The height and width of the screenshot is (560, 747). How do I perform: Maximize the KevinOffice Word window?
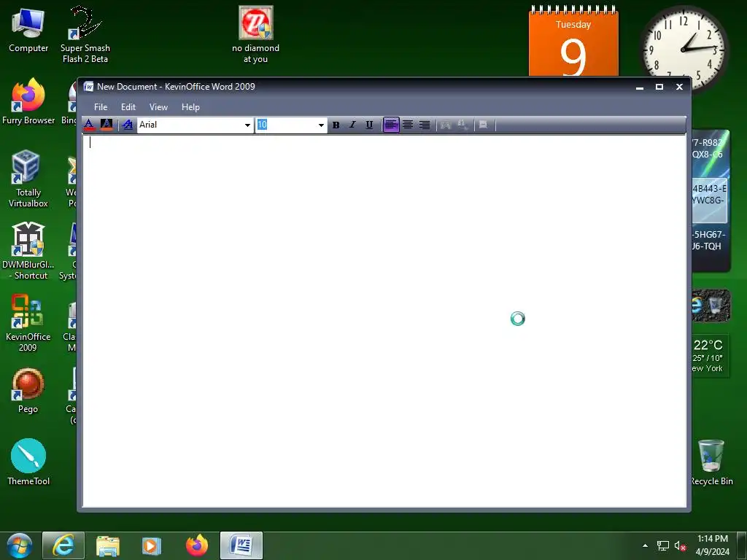click(x=659, y=87)
